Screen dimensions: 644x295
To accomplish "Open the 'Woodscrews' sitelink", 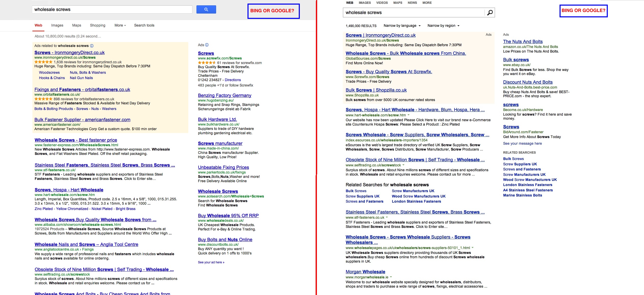I will (x=49, y=72).
